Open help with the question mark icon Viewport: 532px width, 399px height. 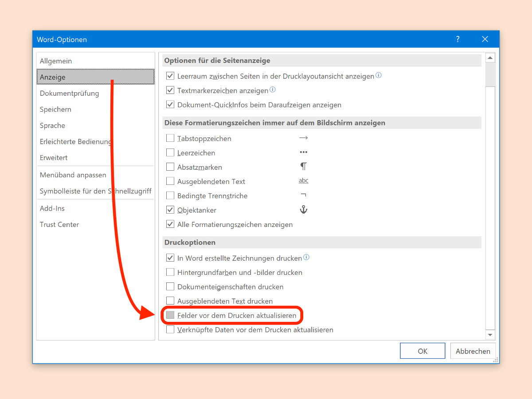coord(458,39)
